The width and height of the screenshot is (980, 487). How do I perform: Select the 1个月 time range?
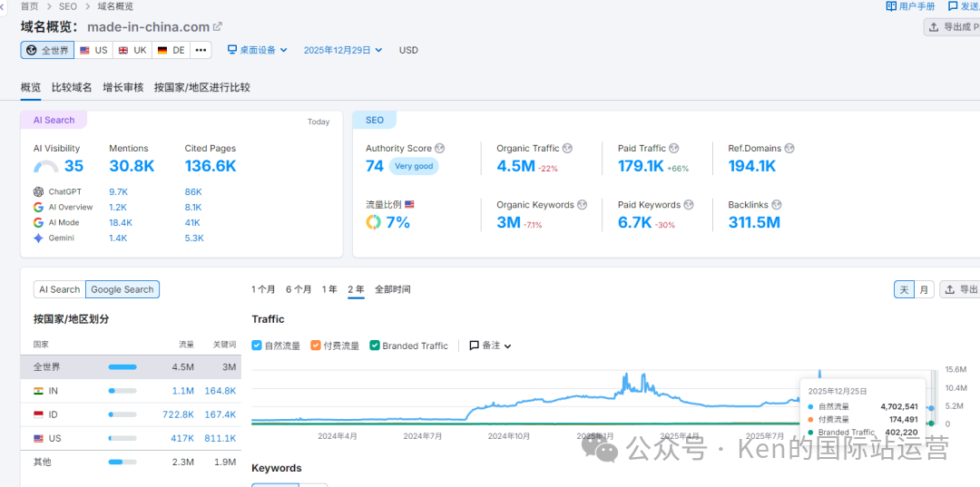pos(263,289)
